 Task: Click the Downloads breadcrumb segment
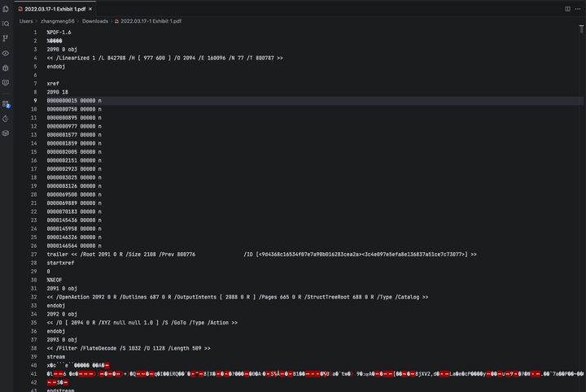point(95,21)
